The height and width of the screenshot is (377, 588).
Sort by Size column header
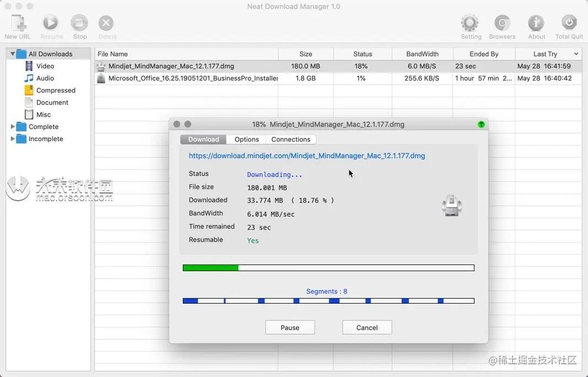[x=306, y=54]
